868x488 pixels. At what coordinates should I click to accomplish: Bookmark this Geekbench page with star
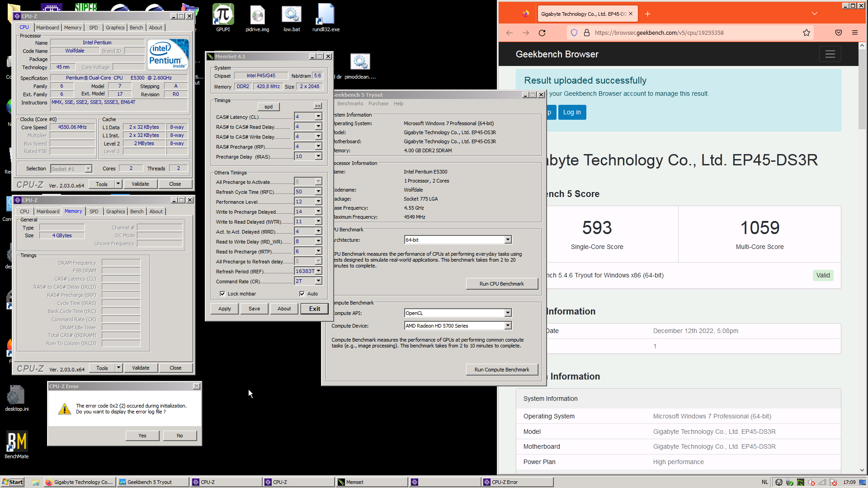point(807,33)
